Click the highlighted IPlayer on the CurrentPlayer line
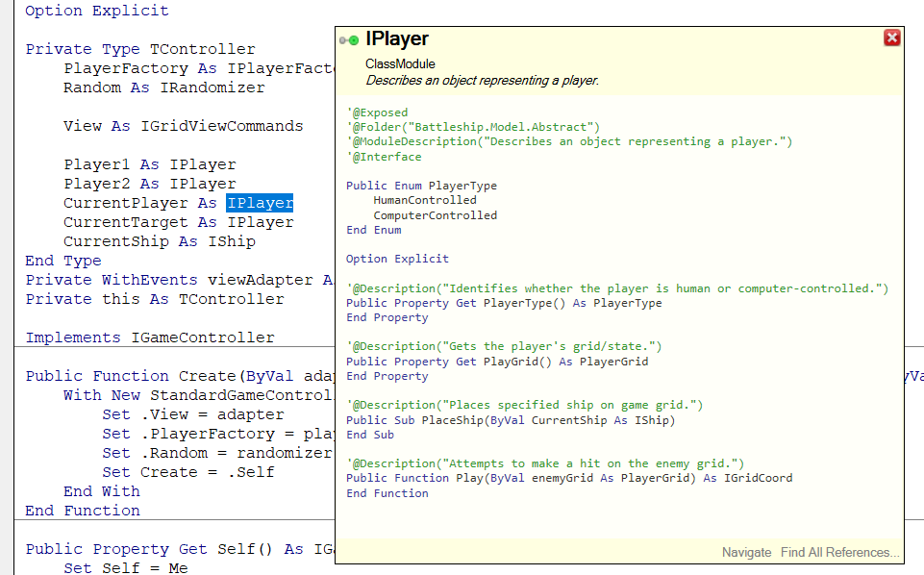The height and width of the screenshot is (575, 924). tap(260, 203)
